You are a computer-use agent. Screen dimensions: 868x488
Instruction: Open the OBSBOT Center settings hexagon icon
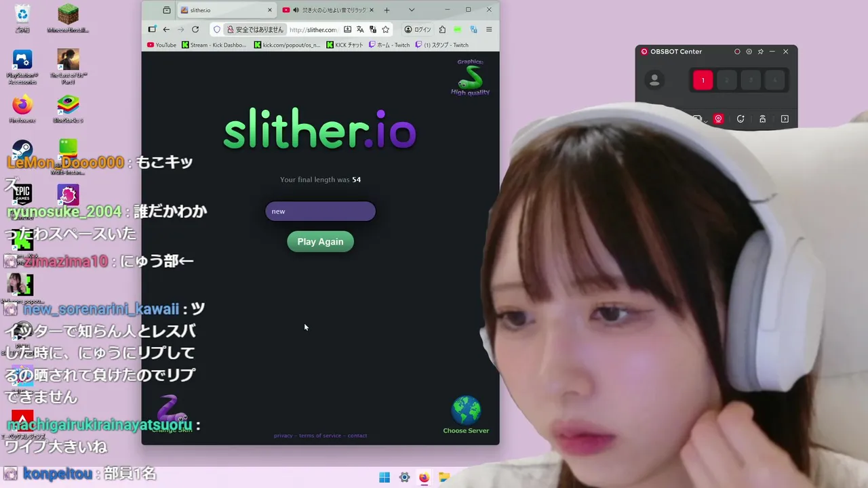[749, 52]
